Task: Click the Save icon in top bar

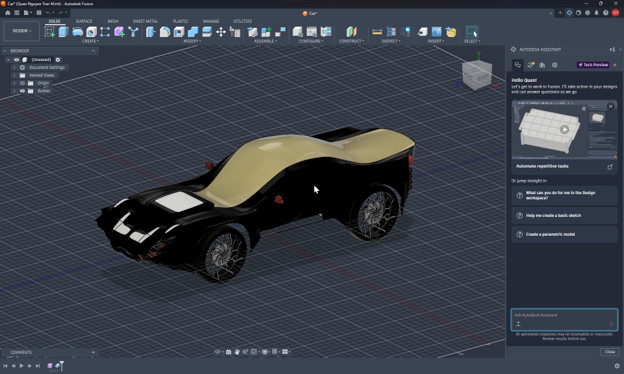Action: (x=39, y=13)
